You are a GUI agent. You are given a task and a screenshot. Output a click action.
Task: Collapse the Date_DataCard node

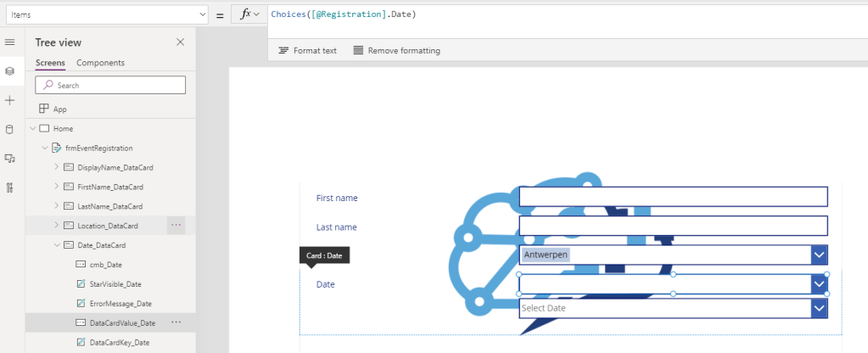57,245
